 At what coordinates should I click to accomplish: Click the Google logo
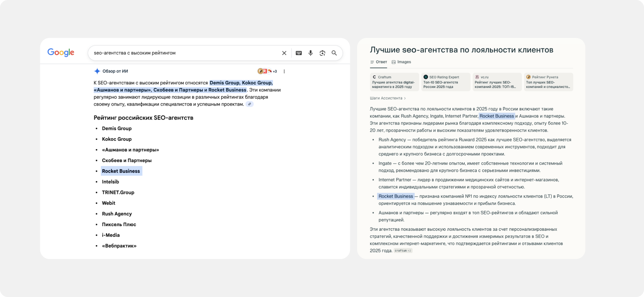point(61,53)
